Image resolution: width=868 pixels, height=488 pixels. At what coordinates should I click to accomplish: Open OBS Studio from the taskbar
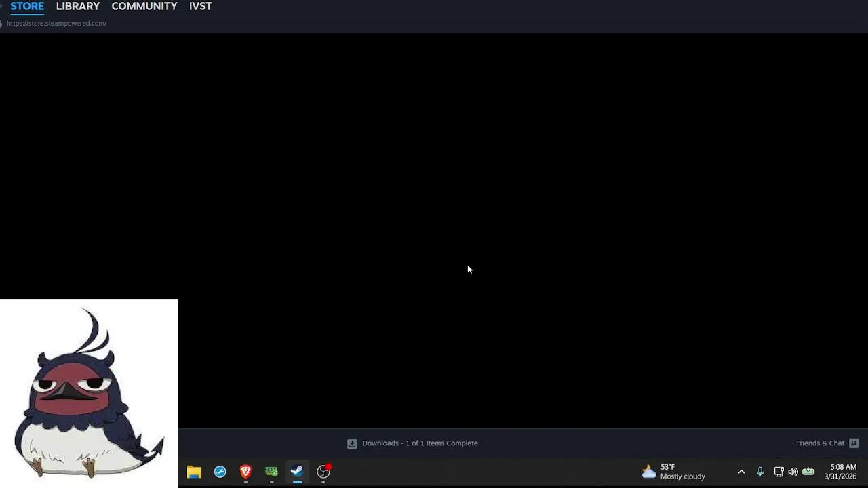pos(323,472)
